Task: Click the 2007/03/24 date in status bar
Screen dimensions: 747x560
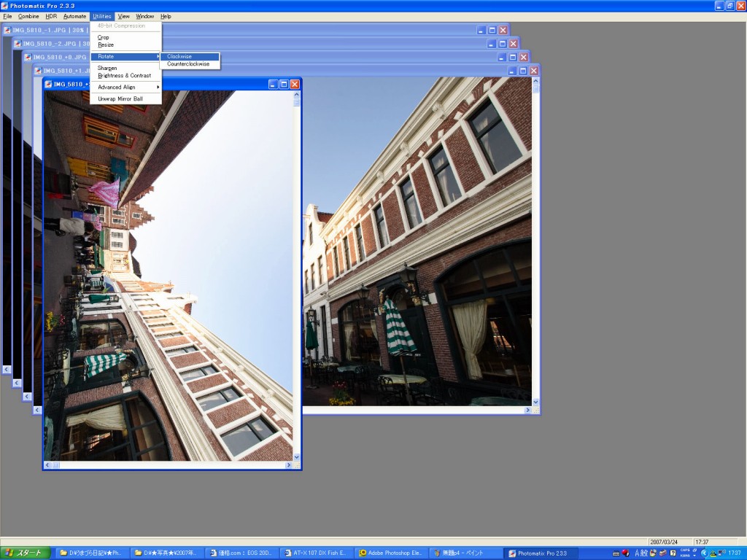Action: 664,542
